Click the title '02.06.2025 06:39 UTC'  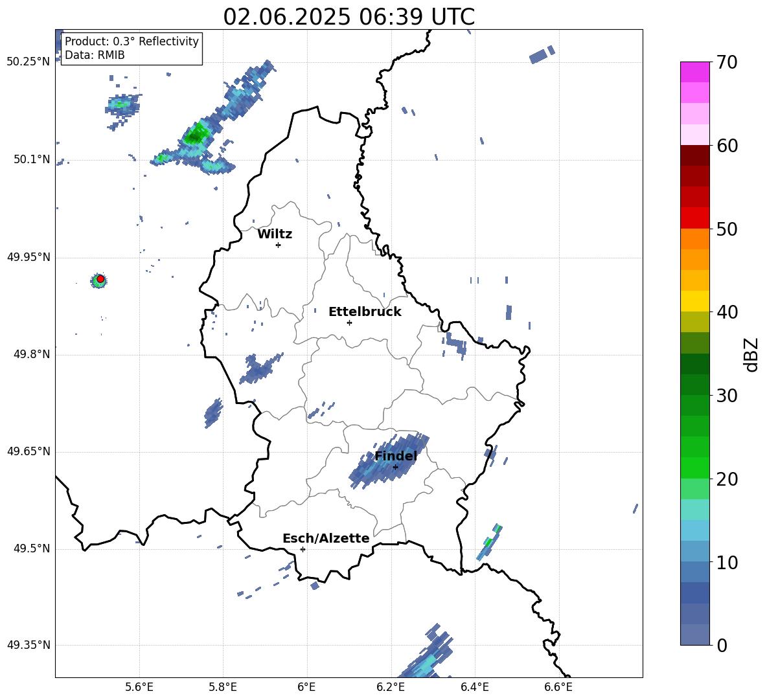tap(349, 17)
